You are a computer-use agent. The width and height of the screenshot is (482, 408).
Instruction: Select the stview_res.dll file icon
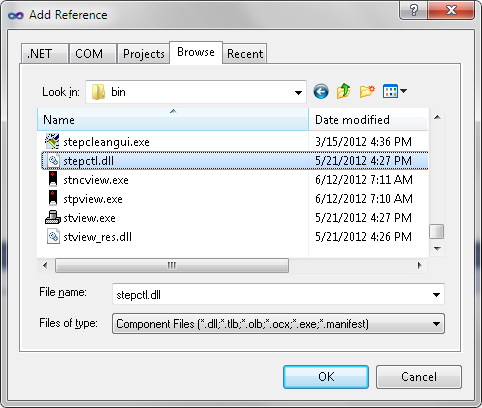pyautogui.click(x=53, y=236)
